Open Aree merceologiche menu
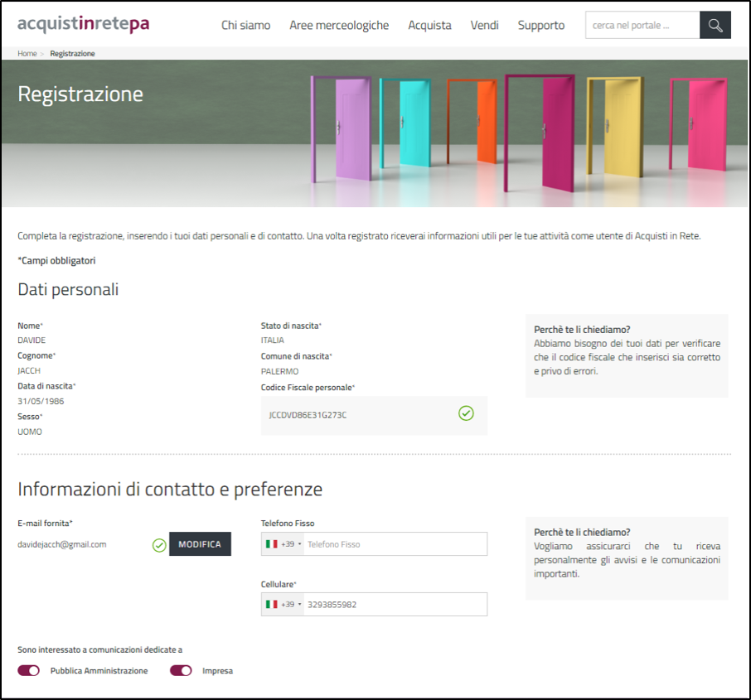This screenshot has width=751, height=700. [x=339, y=25]
